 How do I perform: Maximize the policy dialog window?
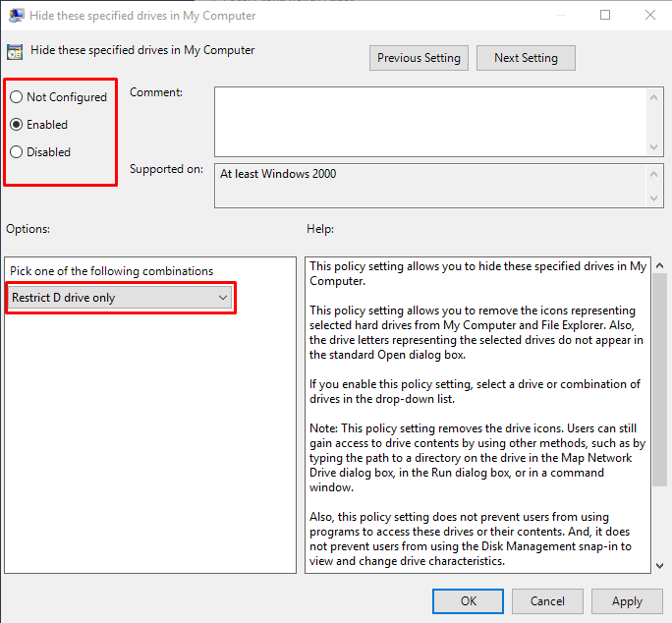[x=605, y=15]
